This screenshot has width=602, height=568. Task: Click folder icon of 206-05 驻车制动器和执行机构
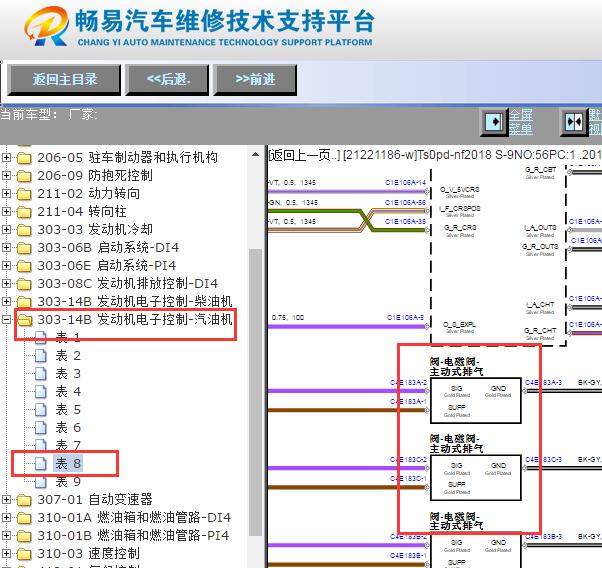[x=24, y=158]
